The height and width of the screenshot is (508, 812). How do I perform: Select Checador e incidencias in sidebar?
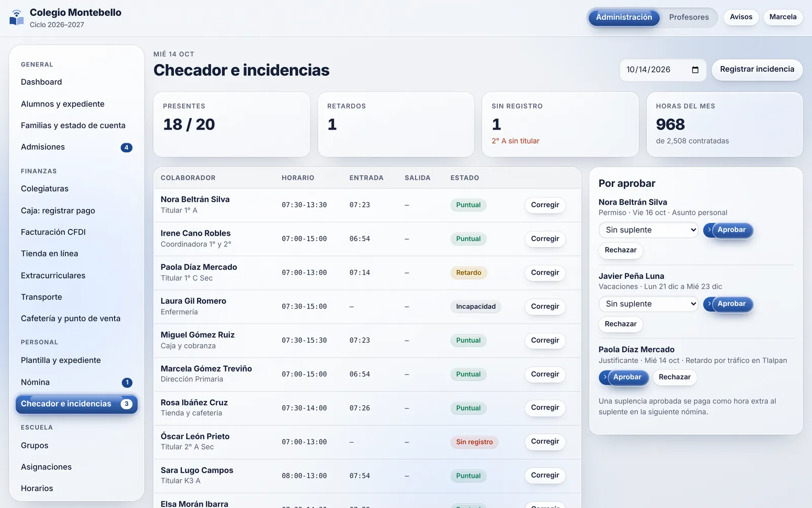point(77,404)
